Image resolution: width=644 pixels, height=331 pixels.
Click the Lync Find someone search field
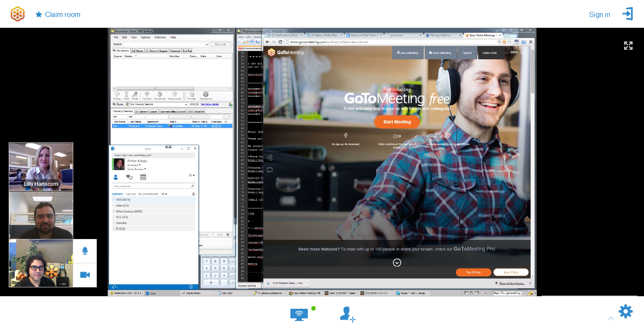(153, 186)
